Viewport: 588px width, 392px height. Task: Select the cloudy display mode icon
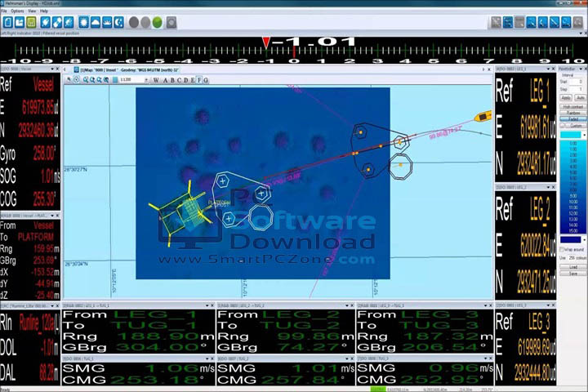point(96,23)
